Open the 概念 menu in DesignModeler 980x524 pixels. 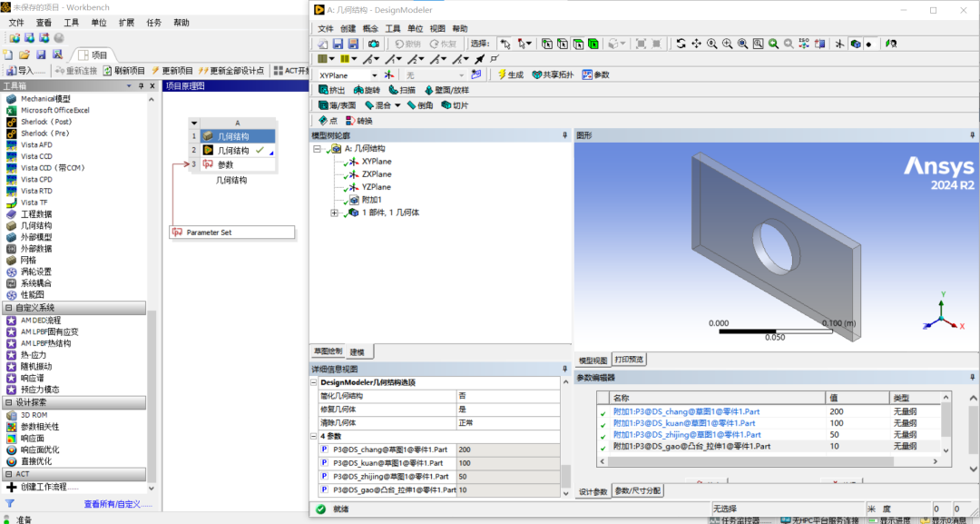coord(370,29)
